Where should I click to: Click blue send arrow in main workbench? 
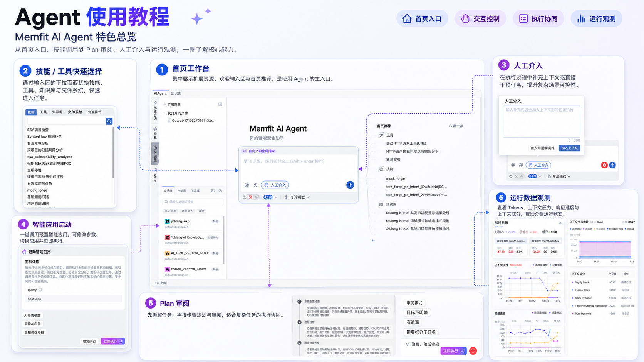350,185
